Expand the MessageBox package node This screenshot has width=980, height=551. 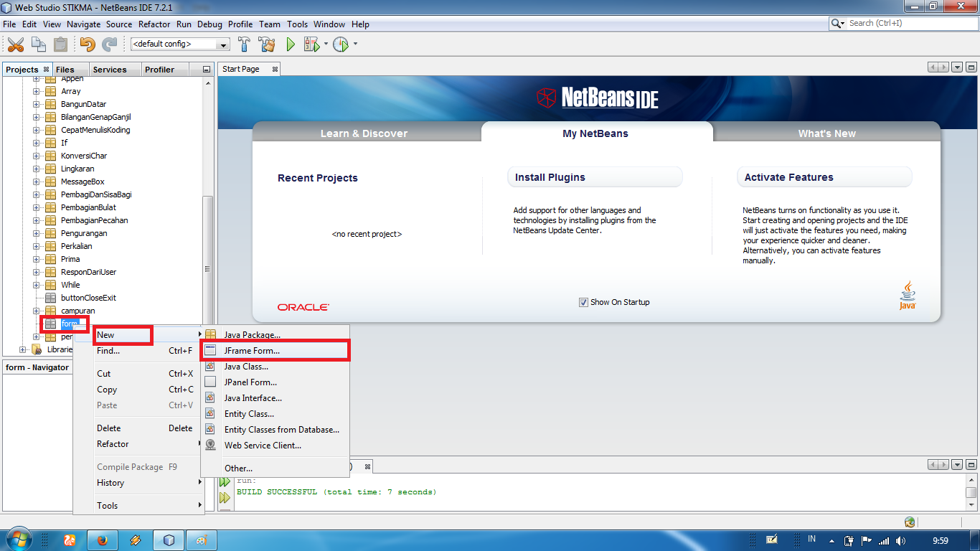[36, 182]
